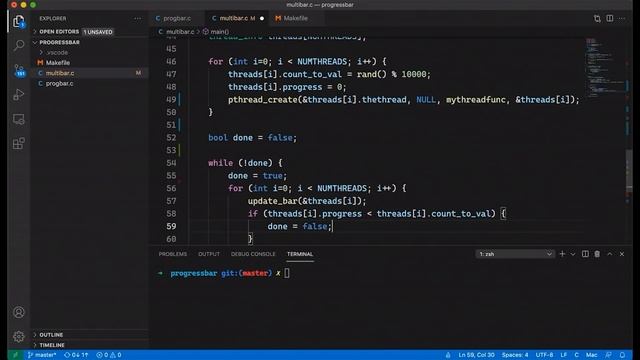
Task: Change end of line via LF
Action: click(564, 355)
